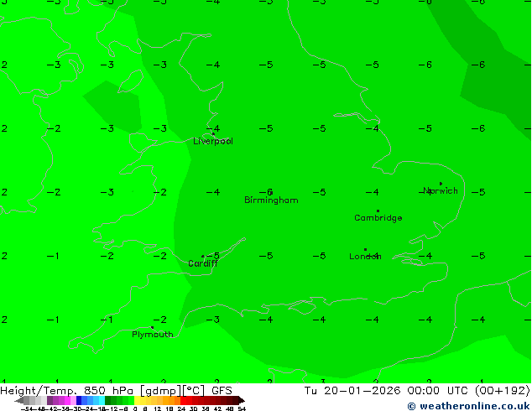Pick the cyan band on the colour scale
The height and width of the screenshot is (411, 532).
pos(102,400)
